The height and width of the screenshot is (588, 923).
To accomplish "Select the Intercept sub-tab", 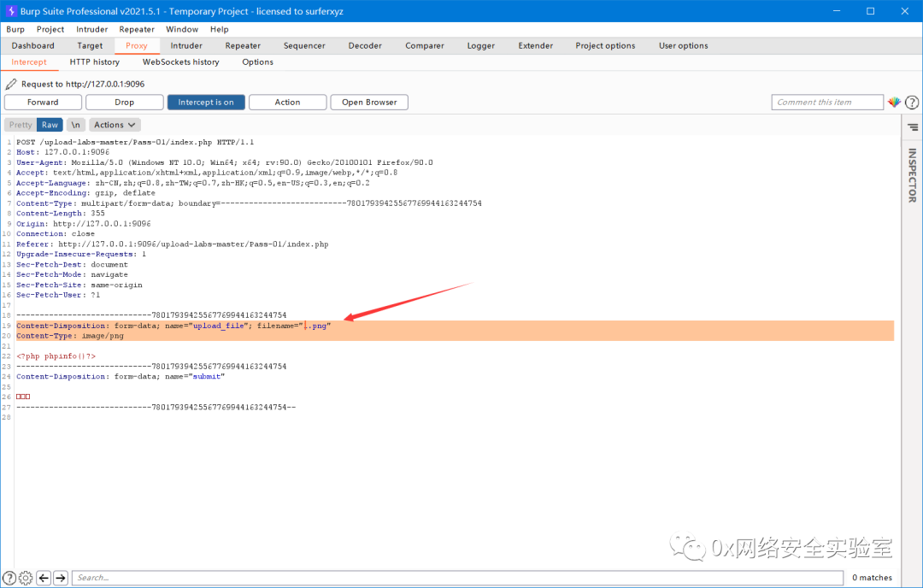I will (x=29, y=62).
